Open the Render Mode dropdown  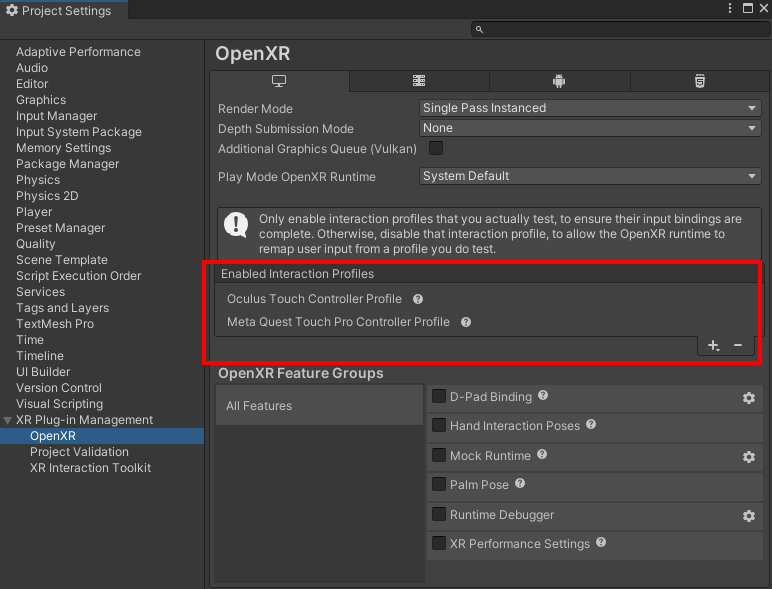[590, 108]
